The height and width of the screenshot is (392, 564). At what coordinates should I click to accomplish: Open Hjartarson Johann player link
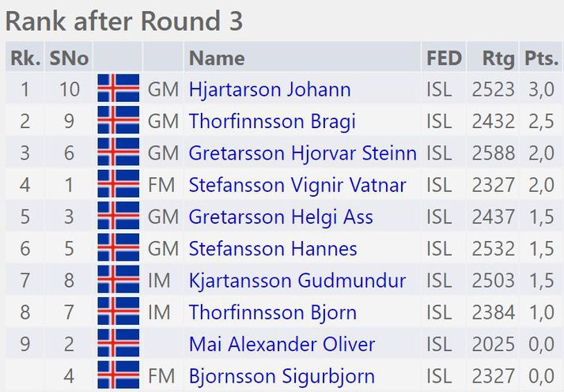pyautogui.click(x=270, y=89)
